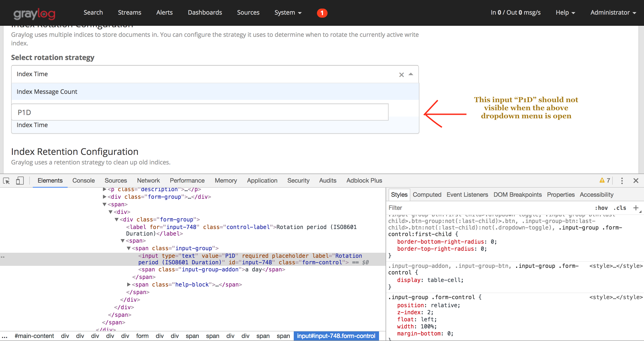This screenshot has width=644, height=341.
Task: Toggle the device toolbar icon
Action: (20, 181)
